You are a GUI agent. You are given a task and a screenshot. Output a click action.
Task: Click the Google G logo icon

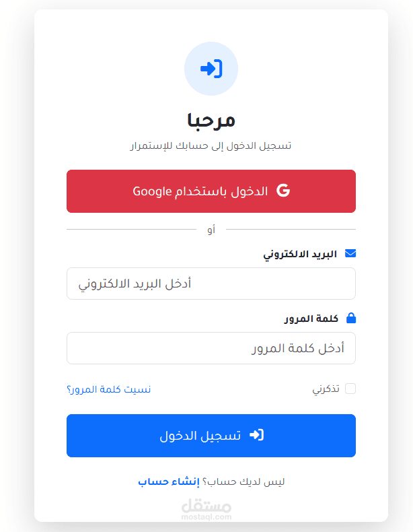pyautogui.click(x=283, y=191)
